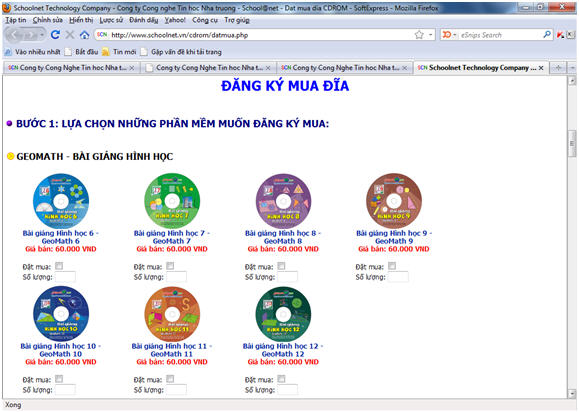Go to the home page icon
Image resolution: width=579 pixels, height=412 pixels.
[84, 35]
